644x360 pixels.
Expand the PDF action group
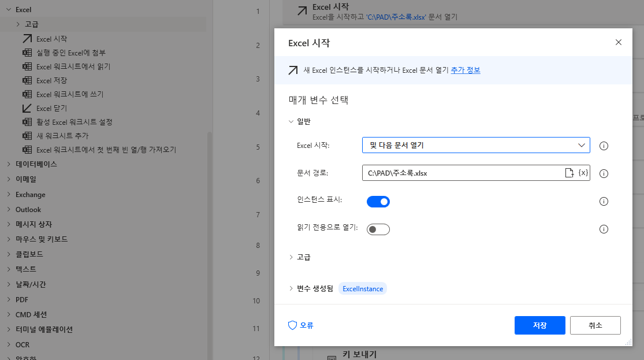pyautogui.click(x=9, y=299)
